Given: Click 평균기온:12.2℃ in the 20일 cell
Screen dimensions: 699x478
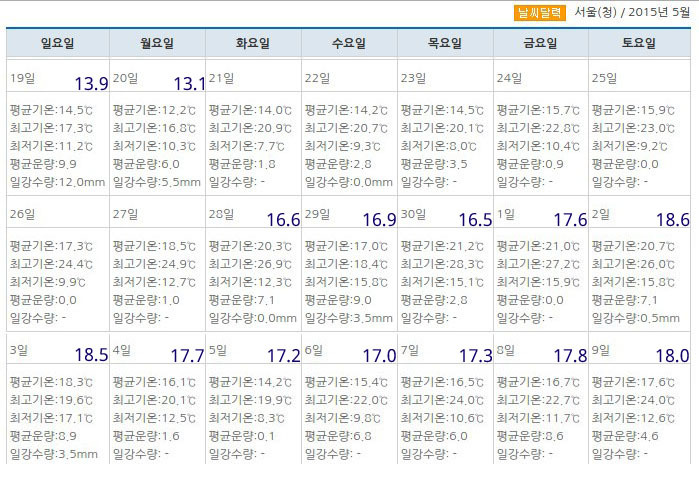Looking at the screenshot, I should tap(154, 110).
